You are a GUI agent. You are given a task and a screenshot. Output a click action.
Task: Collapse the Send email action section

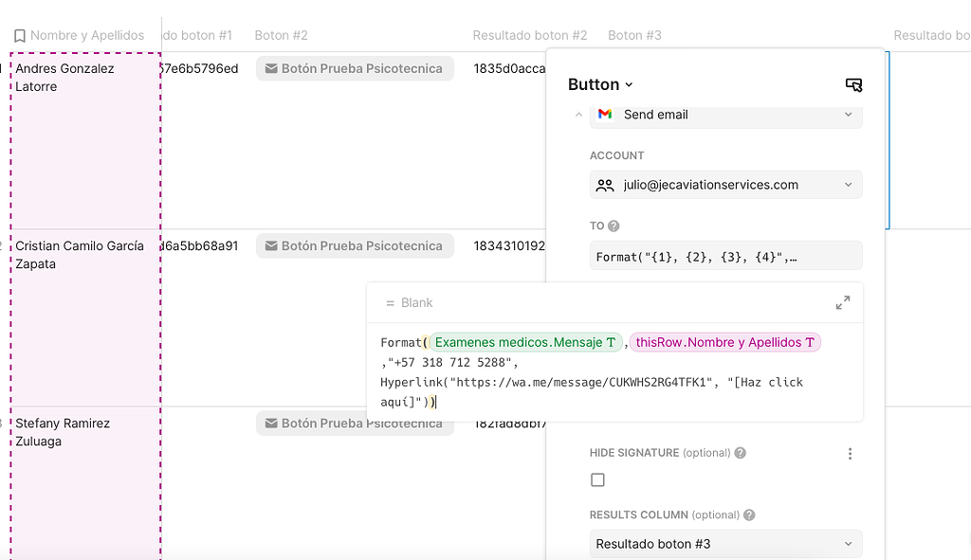[x=579, y=115]
